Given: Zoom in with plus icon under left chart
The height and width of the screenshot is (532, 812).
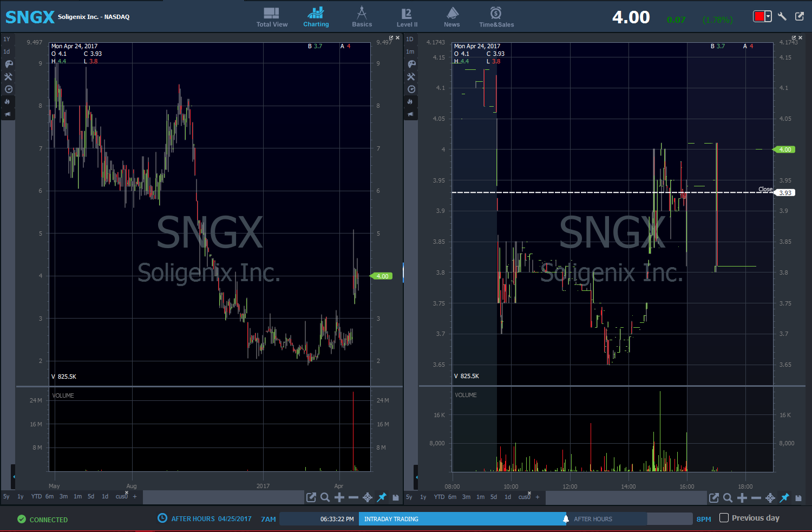Looking at the screenshot, I should click(x=339, y=497).
